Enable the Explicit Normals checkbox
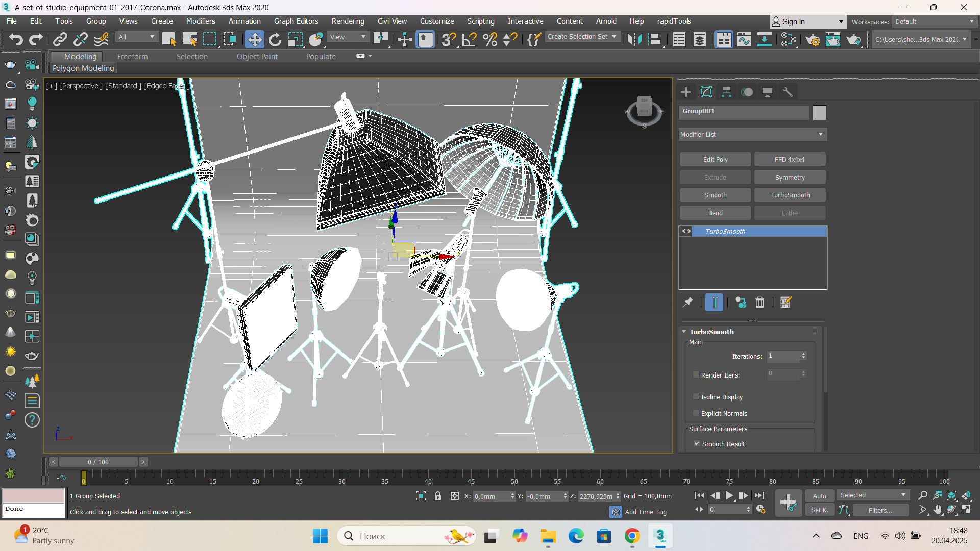The image size is (980, 551). click(696, 413)
